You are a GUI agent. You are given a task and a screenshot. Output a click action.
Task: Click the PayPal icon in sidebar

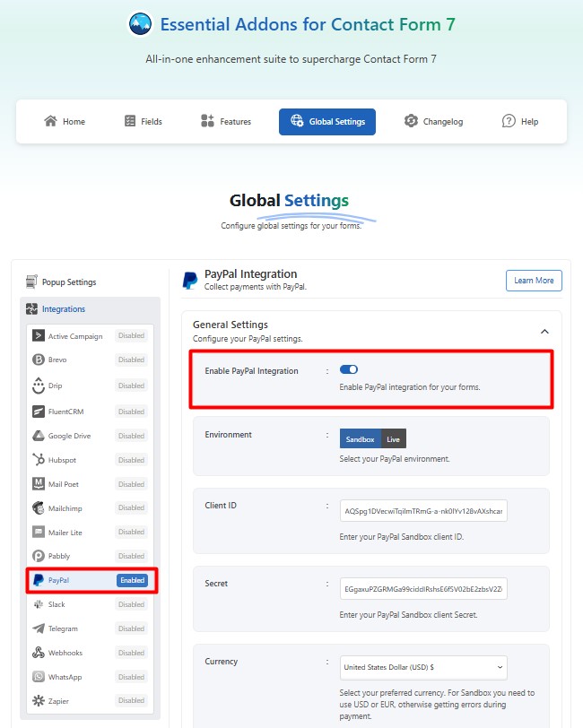click(x=39, y=580)
